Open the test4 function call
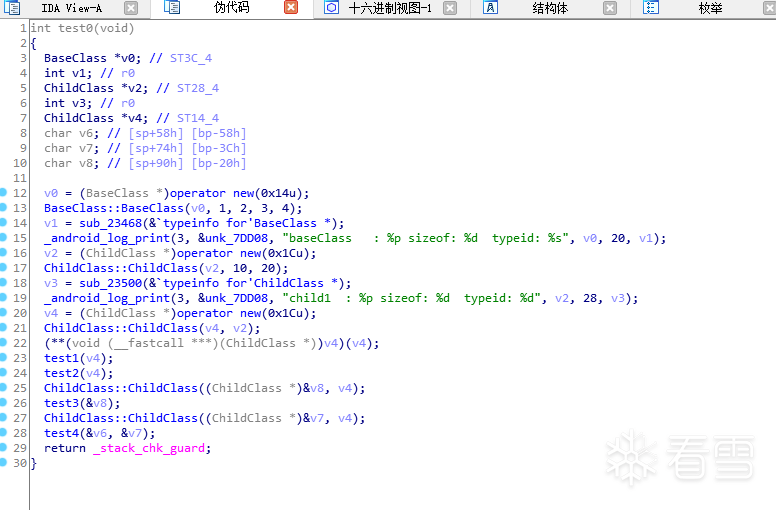The height and width of the screenshot is (510, 776). click(x=61, y=433)
